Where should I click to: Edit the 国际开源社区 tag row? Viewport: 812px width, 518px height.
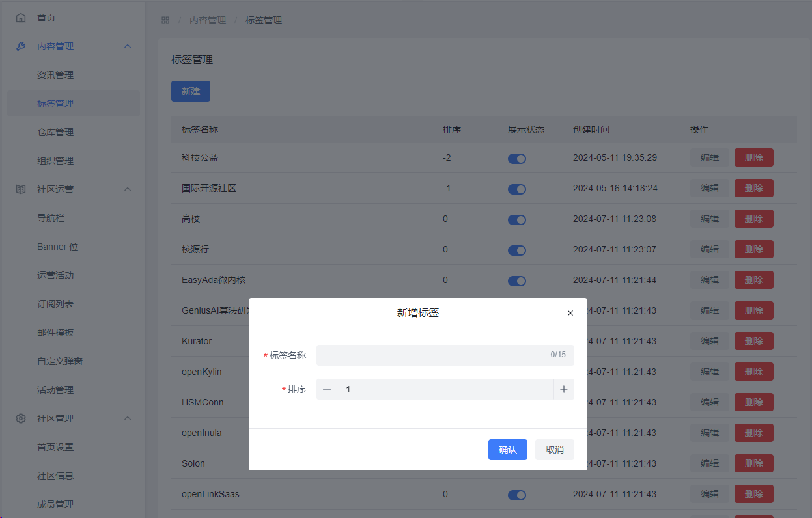pos(710,188)
